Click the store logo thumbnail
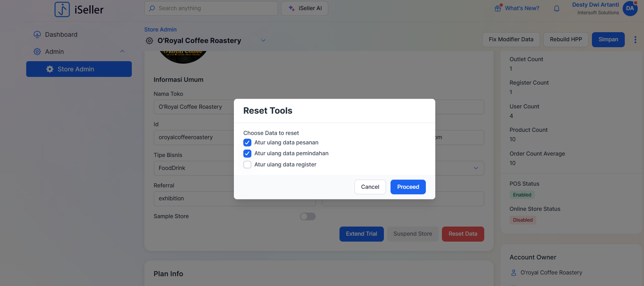 (183, 57)
